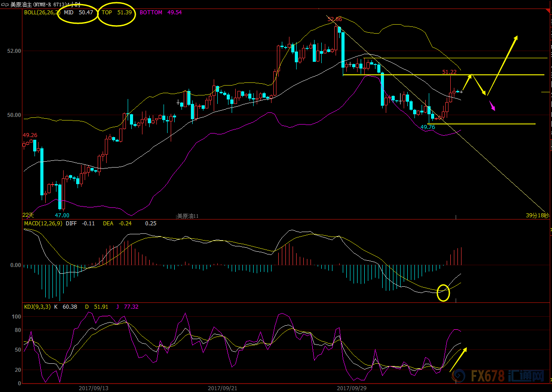The height and width of the screenshot is (392, 552).
Task: Select the yellow arrow in KDJ panel
Action: tap(458, 359)
